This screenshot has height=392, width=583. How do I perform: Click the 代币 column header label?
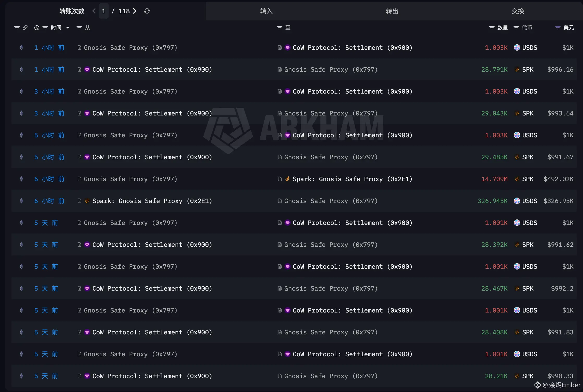[527, 28]
